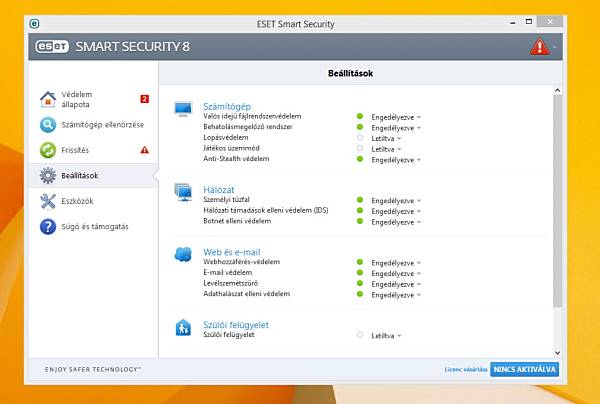Image resolution: width=600 pixels, height=404 pixels.
Task: Open Súgó és támogatás
Action: (x=93, y=226)
